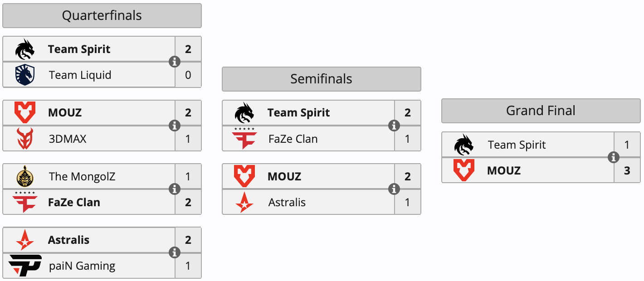Screen dimensions: 644x281
Task: Click Astralis star logo in semifinals
Action: tap(244, 202)
